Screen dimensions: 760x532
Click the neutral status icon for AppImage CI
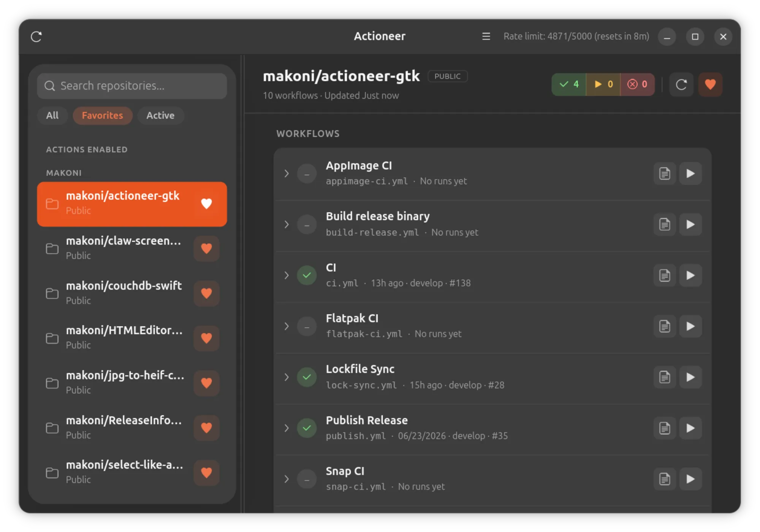[x=307, y=174]
